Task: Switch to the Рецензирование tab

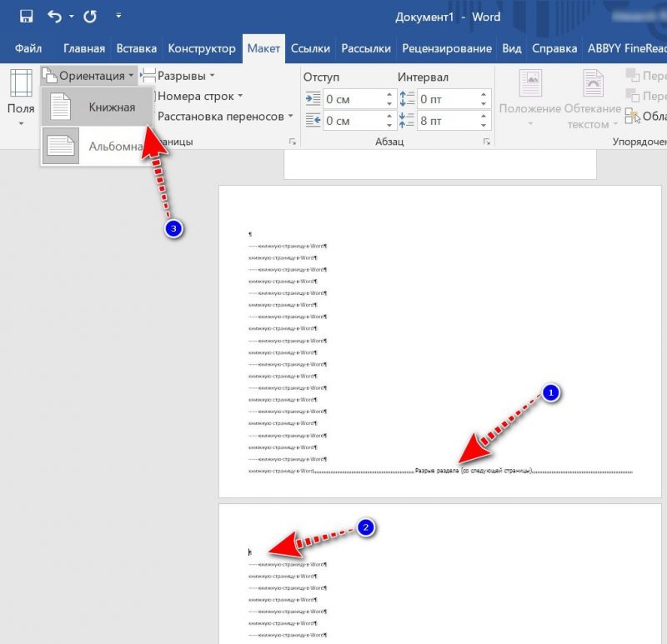Action: coord(447,48)
